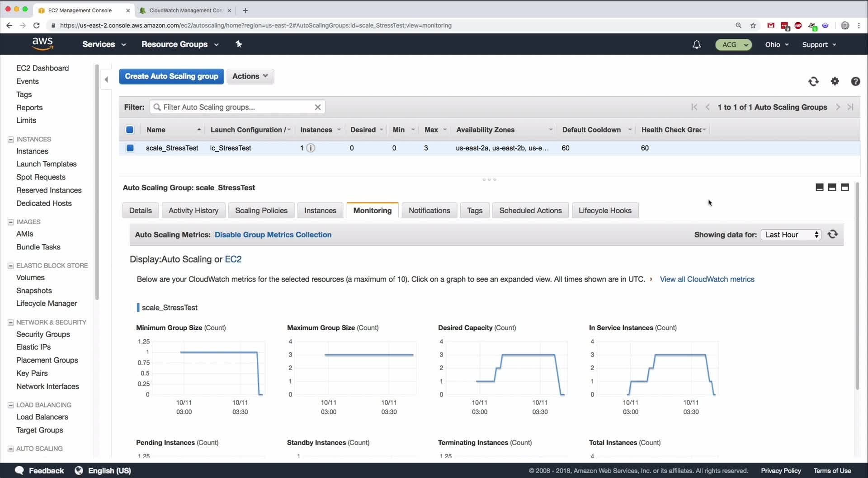This screenshot has width=868, height=478.
Task: Open the settings gear for table preferences
Action: pyautogui.click(x=835, y=81)
